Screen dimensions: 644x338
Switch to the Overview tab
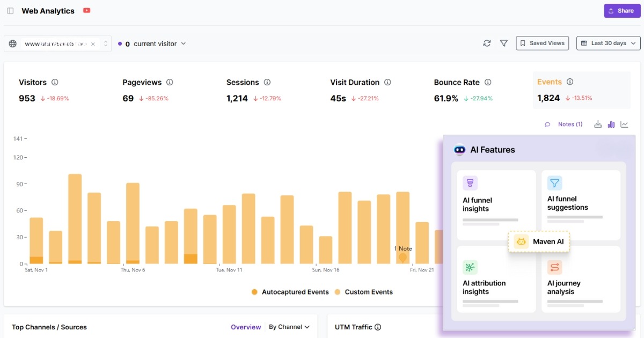coord(246,327)
